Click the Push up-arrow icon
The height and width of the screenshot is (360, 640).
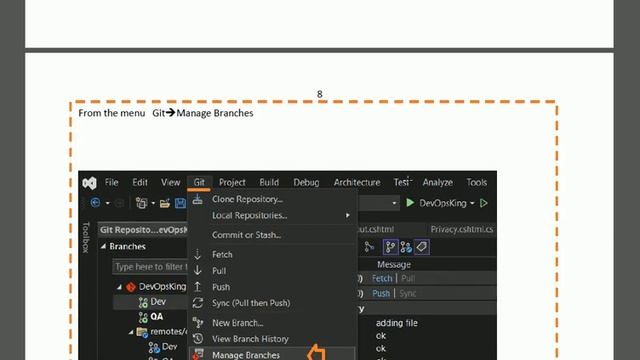pos(198,287)
